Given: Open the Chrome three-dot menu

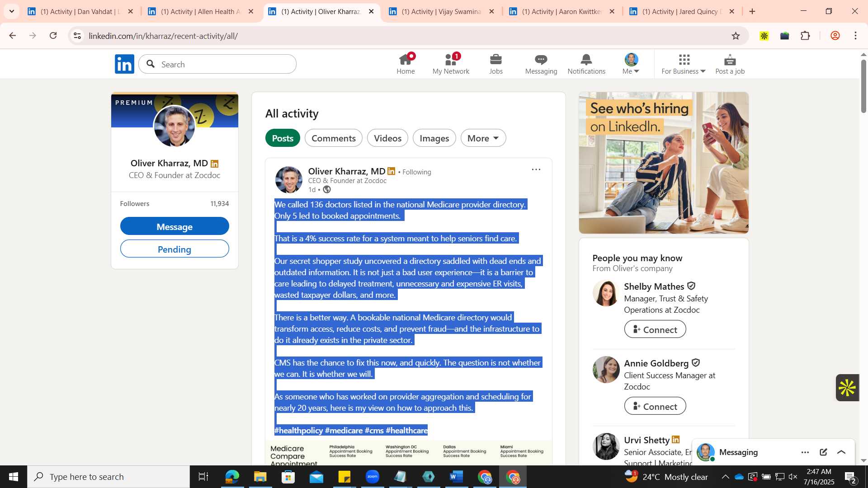Looking at the screenshot, I should (855, 36).
